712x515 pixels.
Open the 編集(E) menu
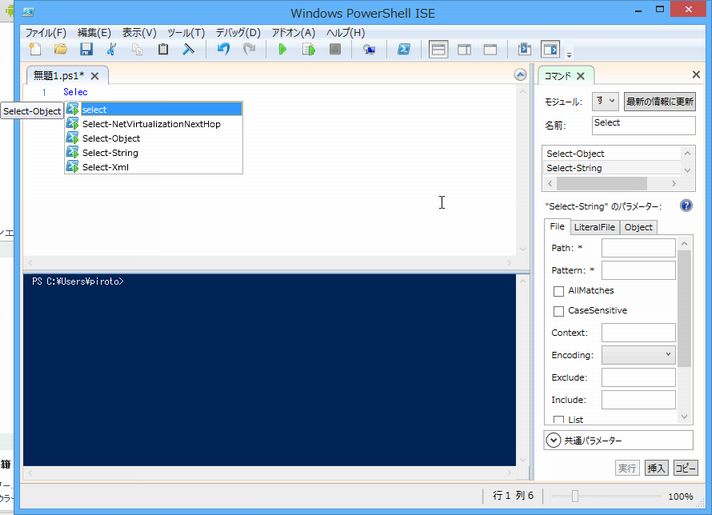(x=94, y=33)
